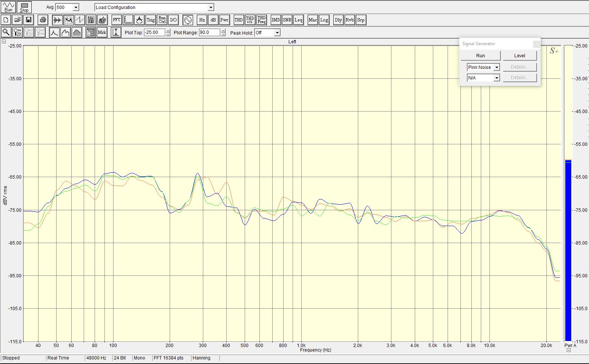This screenshot has width=589, height=364.
Task: Click the Level button in Signal Generator
Action: [520, 56]
